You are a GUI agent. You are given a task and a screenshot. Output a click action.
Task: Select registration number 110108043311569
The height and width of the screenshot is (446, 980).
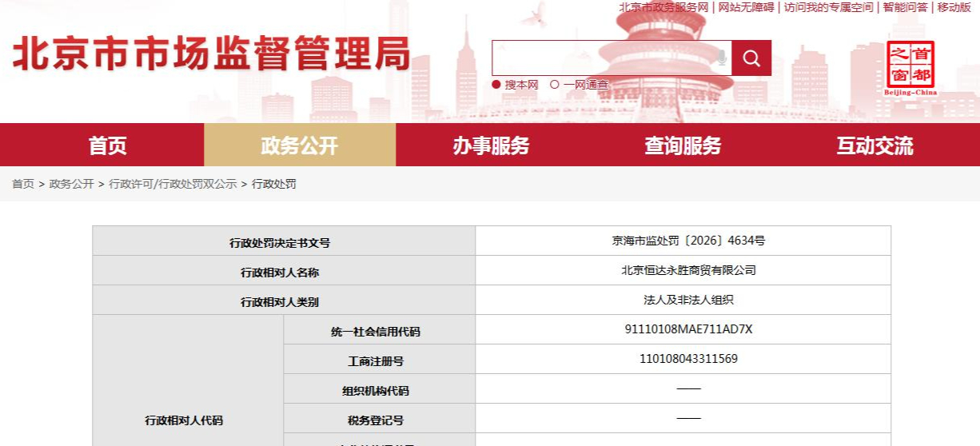(688, 359)
